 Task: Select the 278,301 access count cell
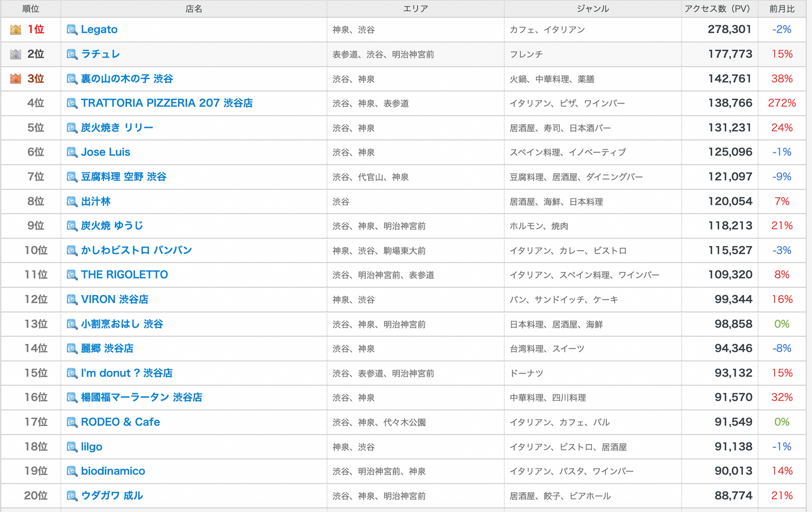[x=720, y=29]
